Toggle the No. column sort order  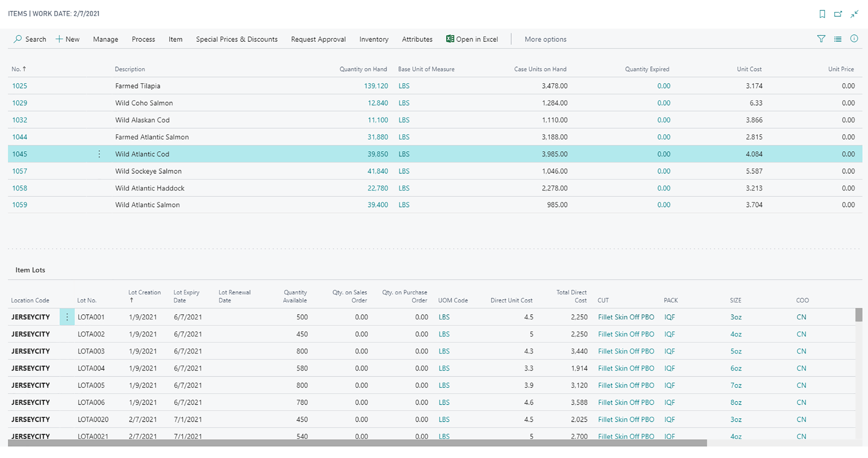pyautogui.click(x=18, y=69)
